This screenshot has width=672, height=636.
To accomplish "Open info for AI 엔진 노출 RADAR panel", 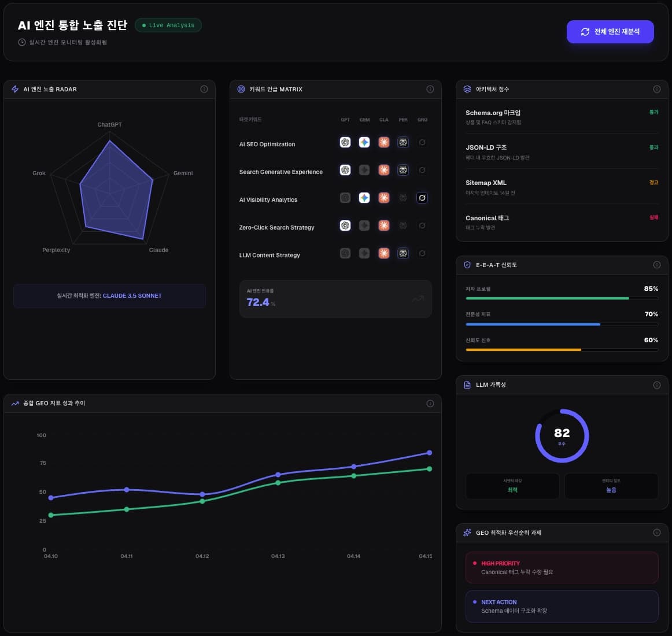I will (x=204, y=89).
